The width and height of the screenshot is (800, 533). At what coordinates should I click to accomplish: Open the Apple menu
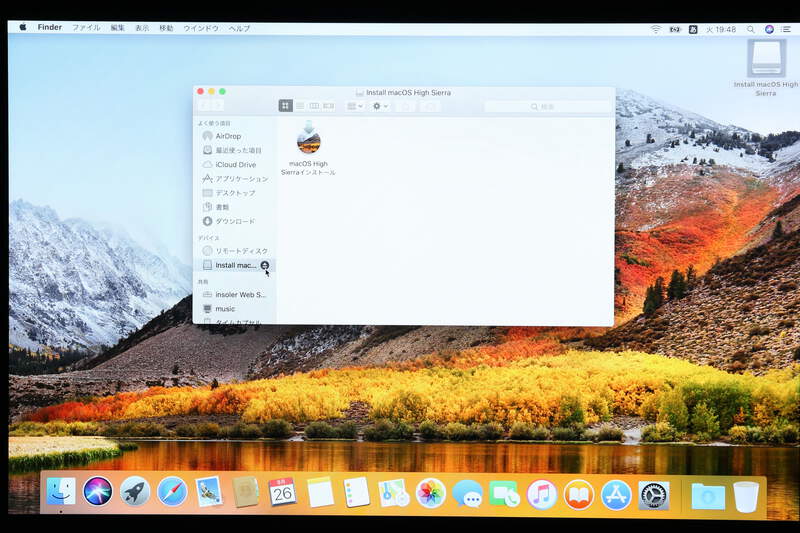click(x=23, y=28)
